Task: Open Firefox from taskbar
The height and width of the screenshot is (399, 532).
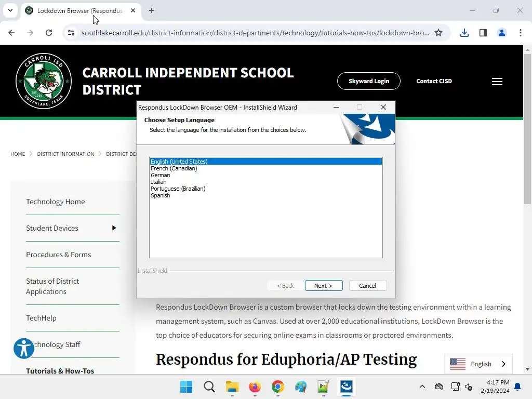Action: tap(255, 387)
